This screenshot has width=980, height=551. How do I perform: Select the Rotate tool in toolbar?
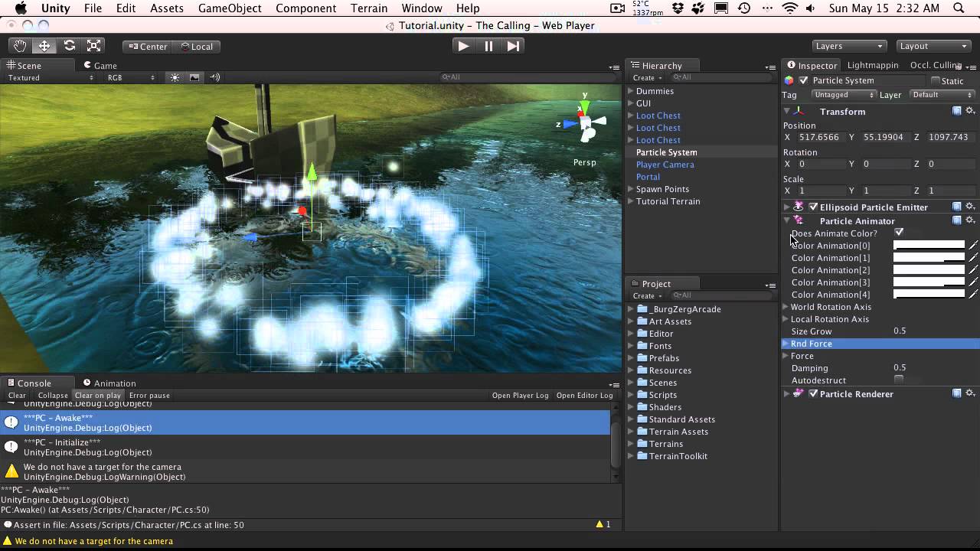(69, 46)
